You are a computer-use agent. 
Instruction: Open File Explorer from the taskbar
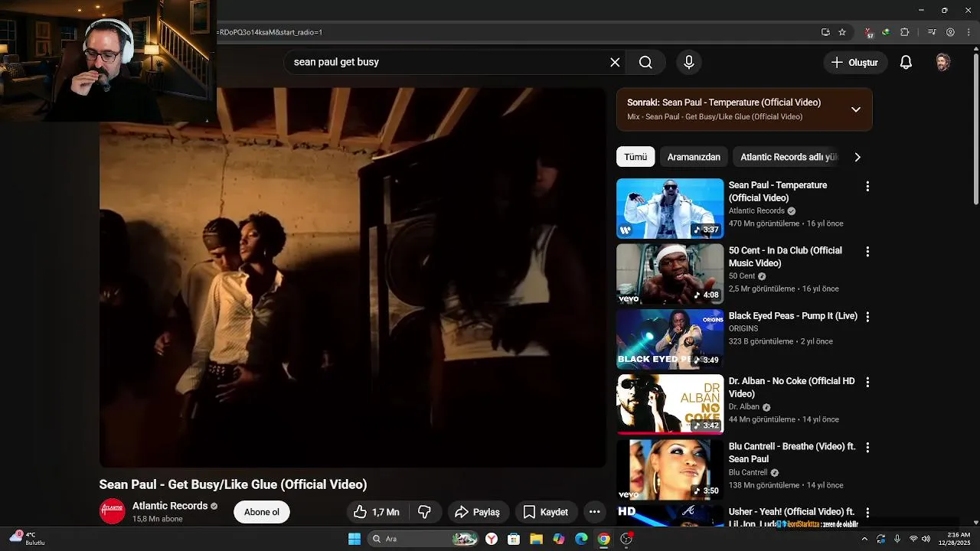536,539
